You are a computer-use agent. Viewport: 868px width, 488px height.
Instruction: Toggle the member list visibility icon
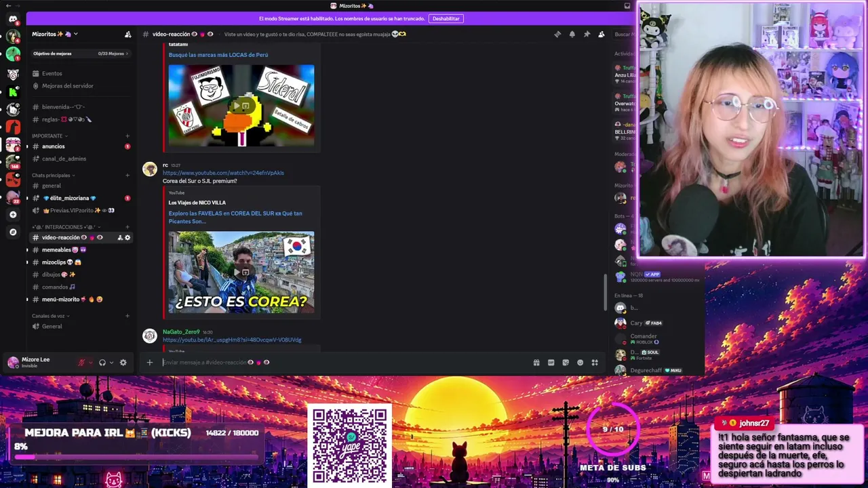click(x=601, y=34)
